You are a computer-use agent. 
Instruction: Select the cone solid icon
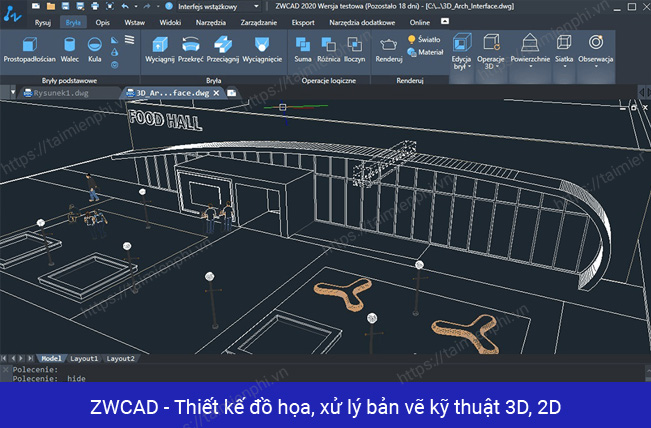[x=115, y=52]
